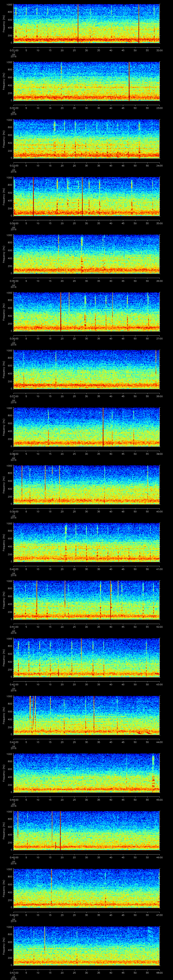
Task: Select the spectrogram panel starting at 0:35:00
Action: (x=86, y=254)
